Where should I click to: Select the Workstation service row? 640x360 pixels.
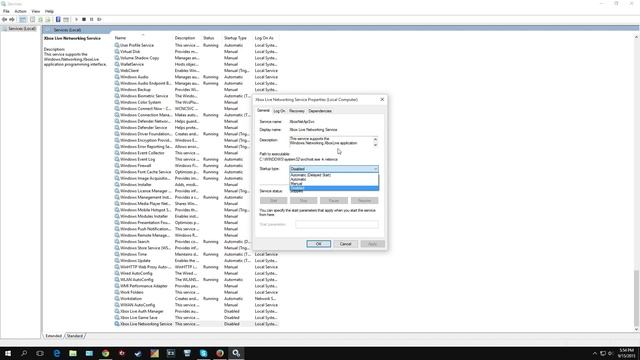click(196, 299)
